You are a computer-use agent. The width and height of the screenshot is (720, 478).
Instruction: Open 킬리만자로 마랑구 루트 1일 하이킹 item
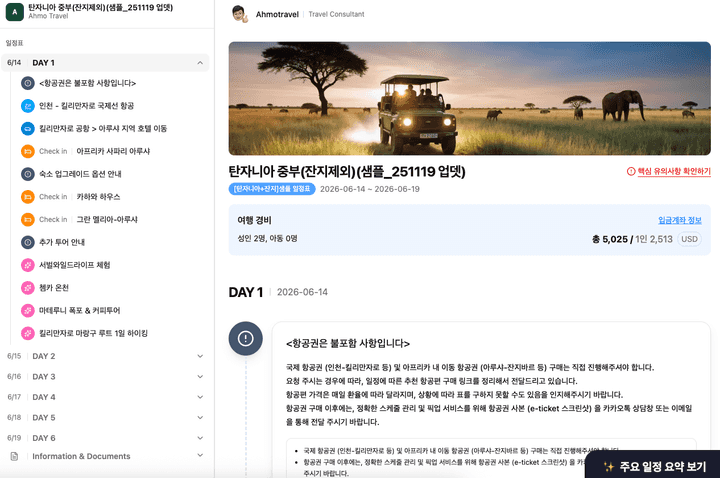coord(93,333)
